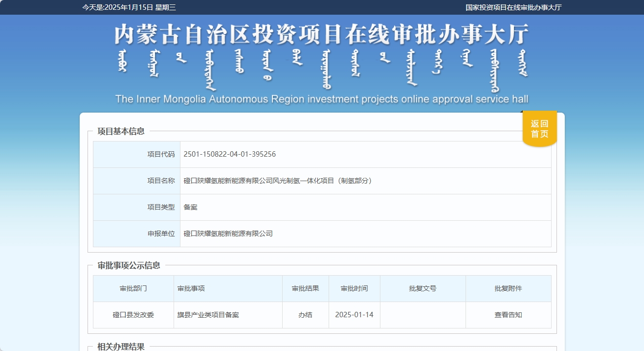Click the 批复附件 column header
Screen dimensions: 644x351
coord(509,288)
